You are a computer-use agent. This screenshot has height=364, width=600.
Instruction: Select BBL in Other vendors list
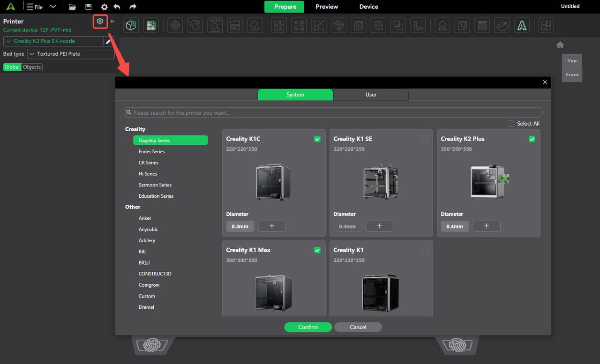pos(142,252)
